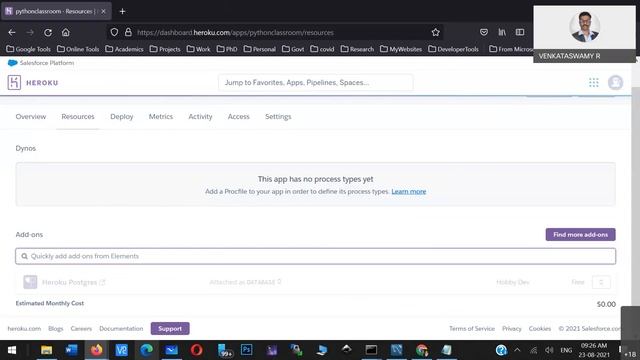This screenshot has height=360, width=640.
Task: Open the MyWebsites bookmark folder
Action: 401,49
